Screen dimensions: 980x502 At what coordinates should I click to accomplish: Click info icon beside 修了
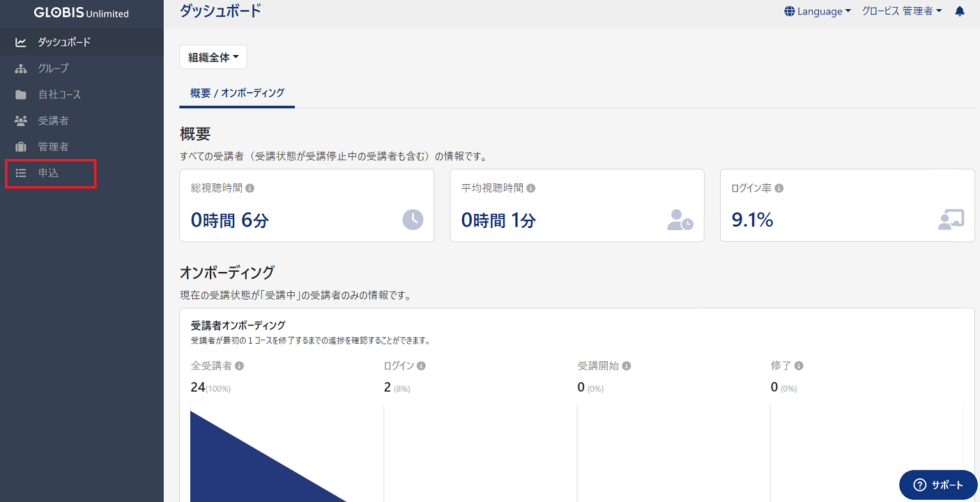coord(799,366)
